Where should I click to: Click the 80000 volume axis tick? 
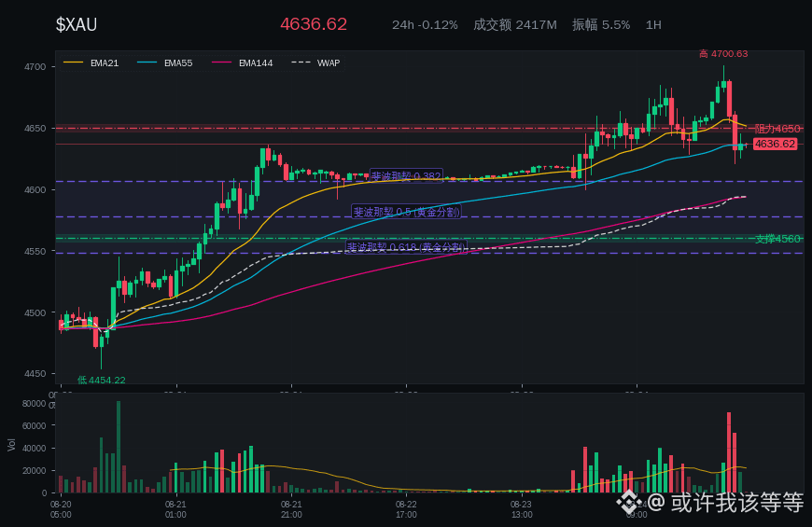(34, 403)
